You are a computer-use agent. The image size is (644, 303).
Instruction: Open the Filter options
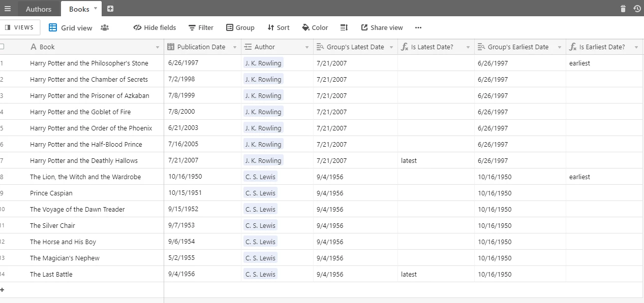tap(201, 27)
